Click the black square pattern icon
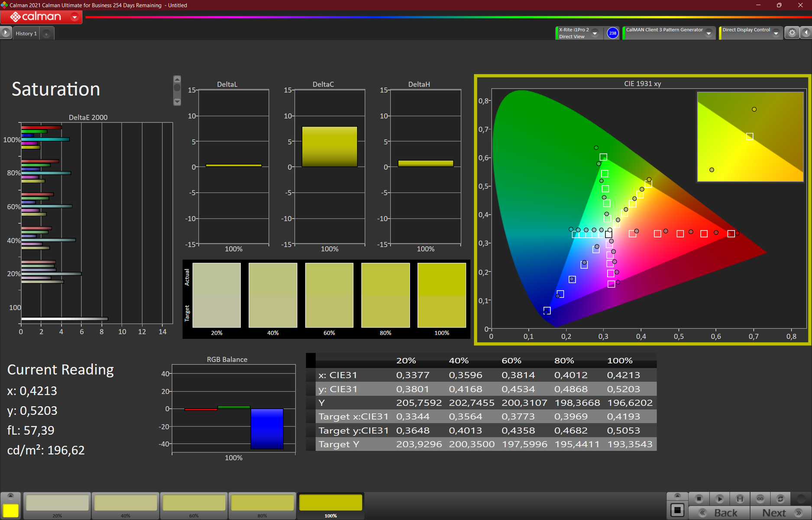Viewport: 812px width, 520px height. click(677, 510)
